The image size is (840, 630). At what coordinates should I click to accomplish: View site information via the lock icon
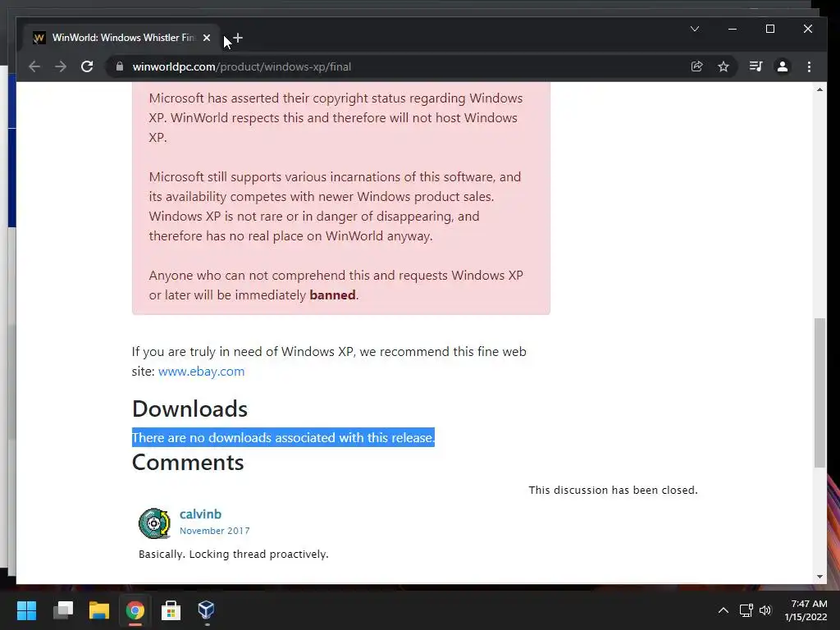[120, 66]
